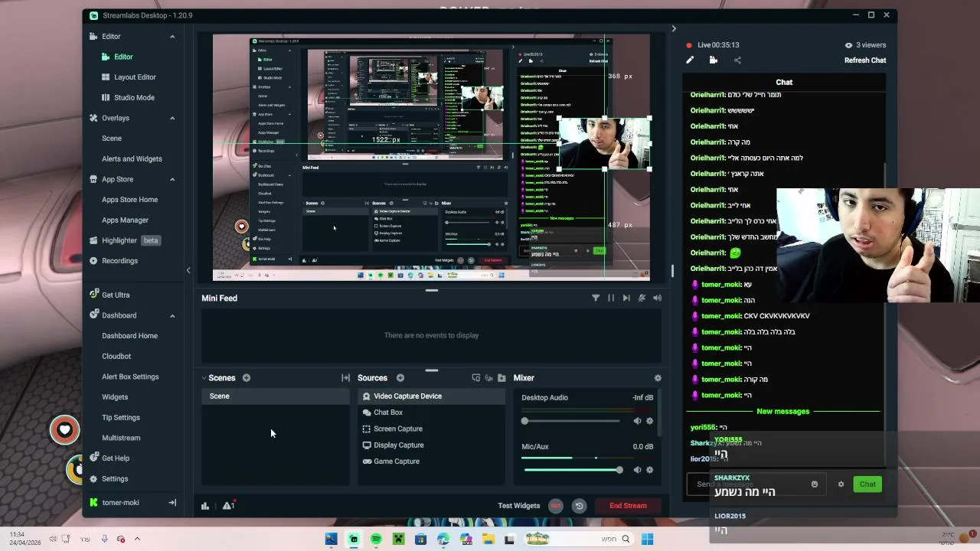Add a folder in Sources panel
980x551 pixels.
(501, 378)
